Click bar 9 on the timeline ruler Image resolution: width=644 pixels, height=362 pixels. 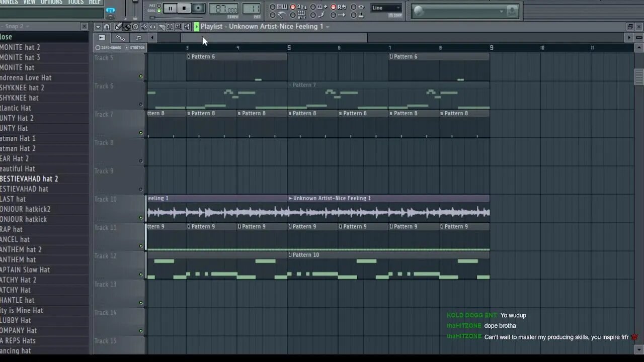click(492, 48)
